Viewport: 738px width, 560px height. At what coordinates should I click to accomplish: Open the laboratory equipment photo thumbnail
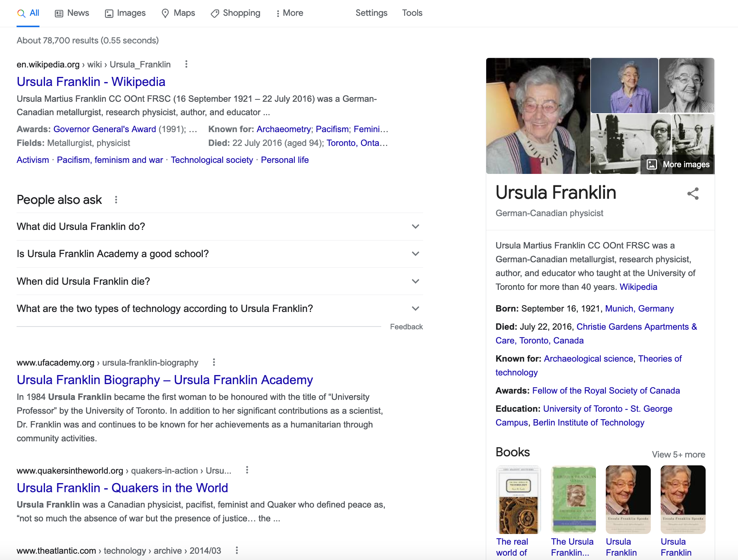tap(631, 144)
